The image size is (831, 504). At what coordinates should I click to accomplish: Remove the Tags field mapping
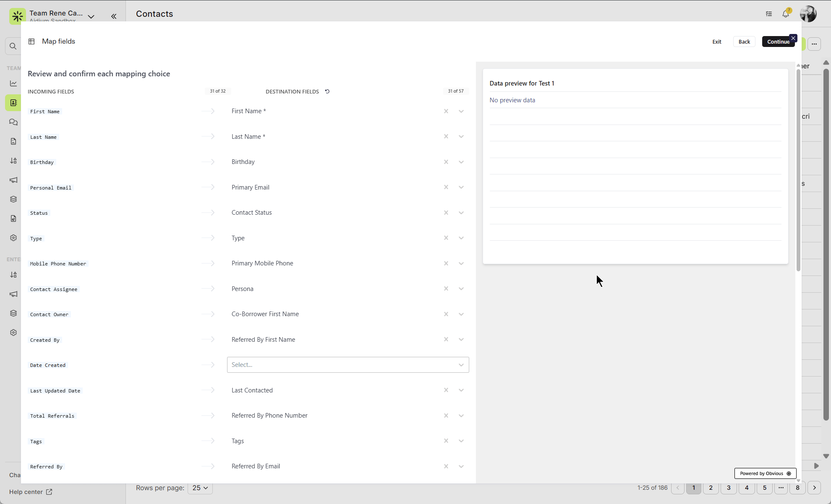(446, 441)
